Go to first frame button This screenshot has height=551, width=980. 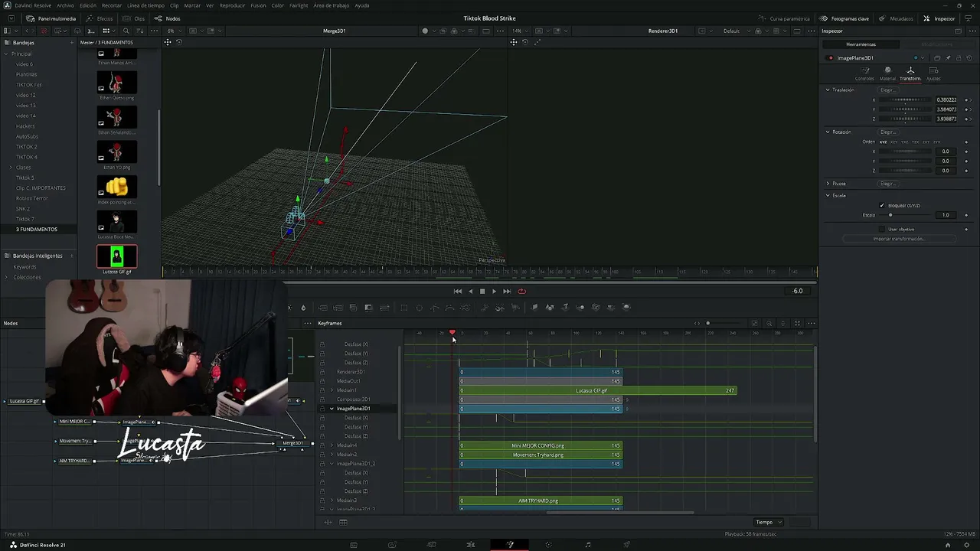pos(458,291)
